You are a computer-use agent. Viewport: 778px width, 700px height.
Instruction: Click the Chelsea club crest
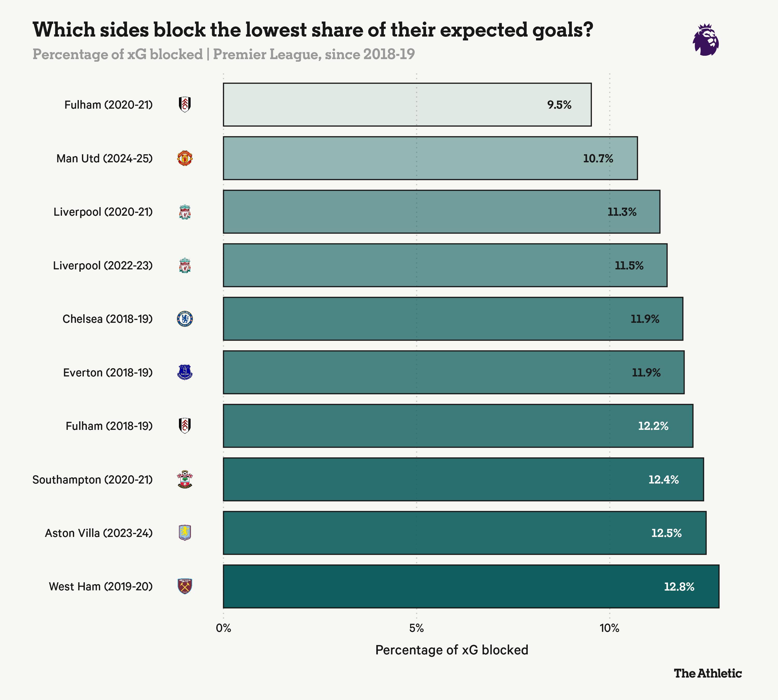185,319
